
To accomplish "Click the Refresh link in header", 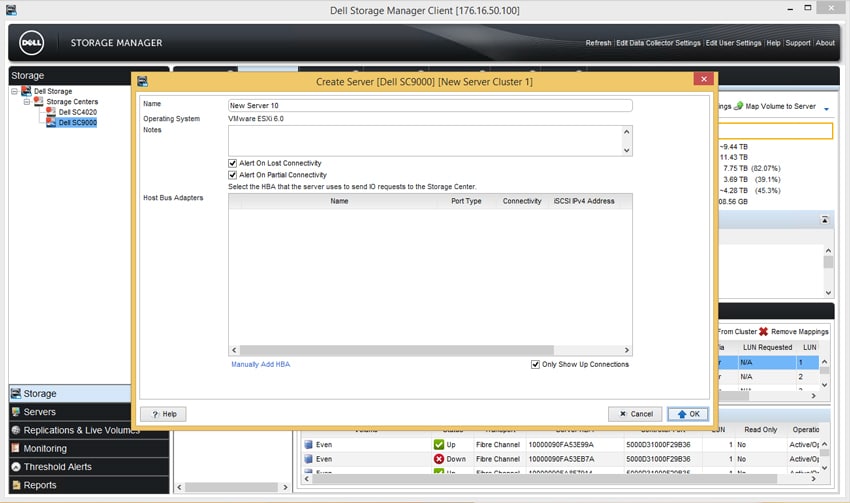I will (x=598, y=43).
